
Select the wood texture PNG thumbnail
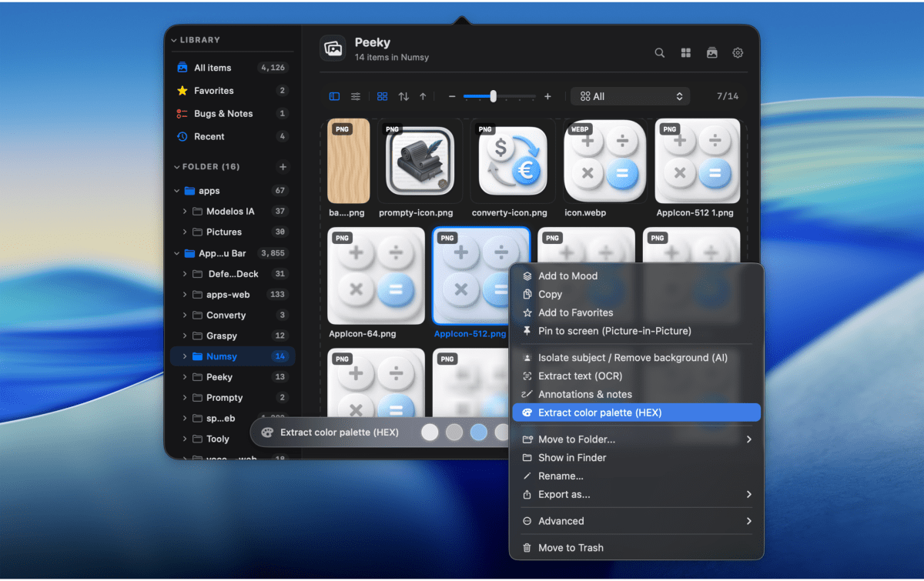349,161
